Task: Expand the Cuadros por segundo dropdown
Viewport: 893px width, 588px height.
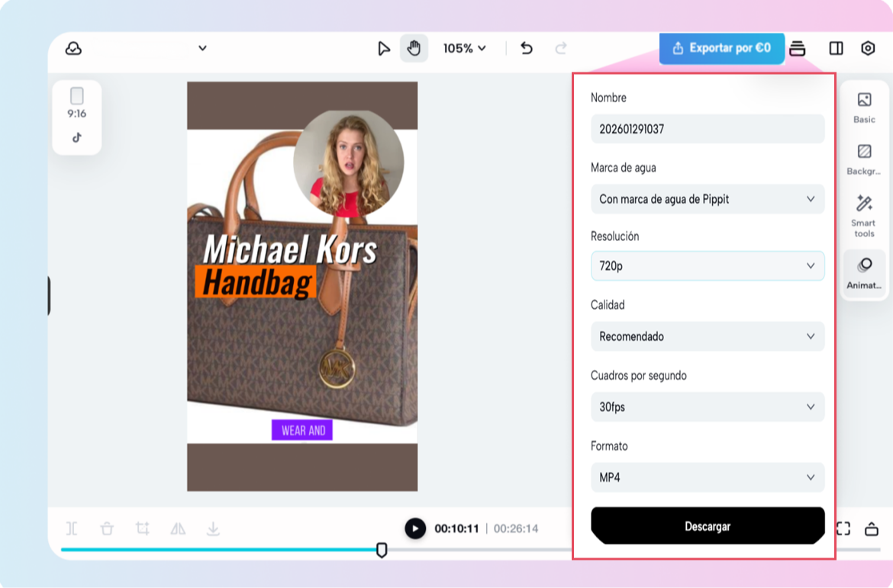Action: (x=708, y=407)
